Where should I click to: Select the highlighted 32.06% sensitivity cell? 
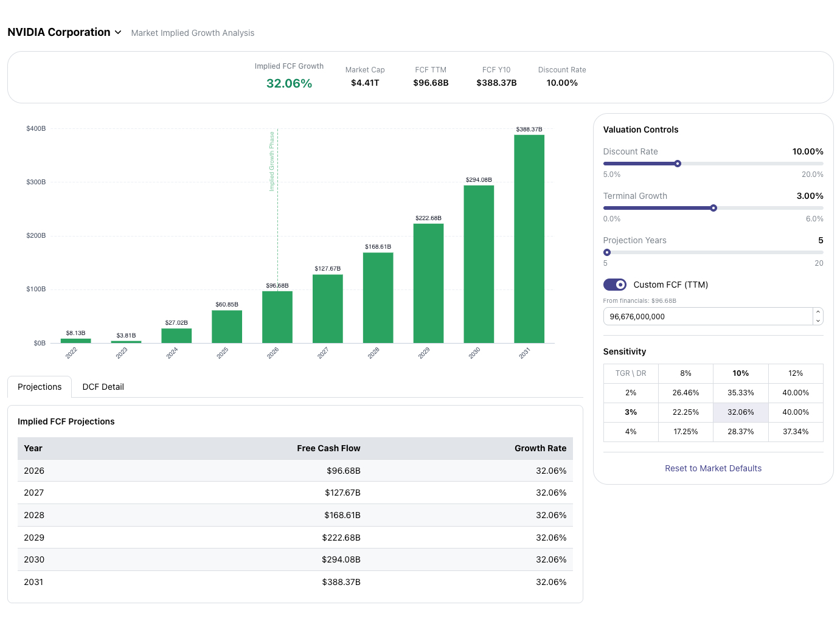740,412
